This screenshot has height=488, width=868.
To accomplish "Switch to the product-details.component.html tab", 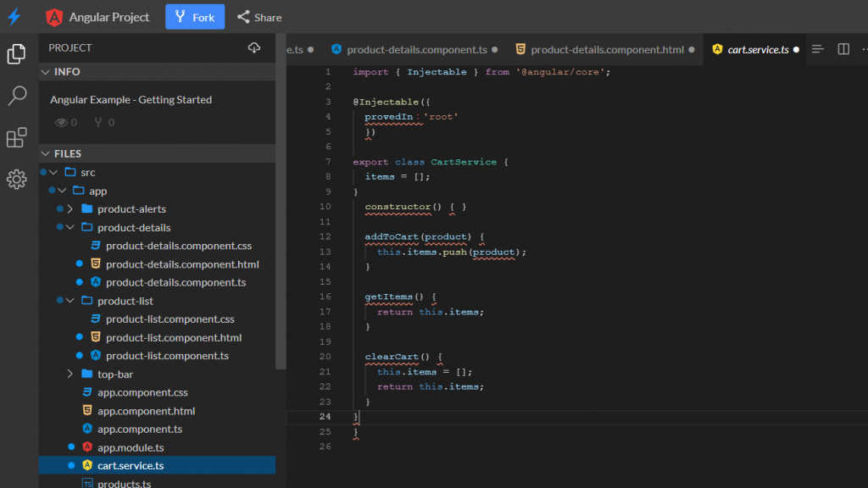I will tap(606, 50).
